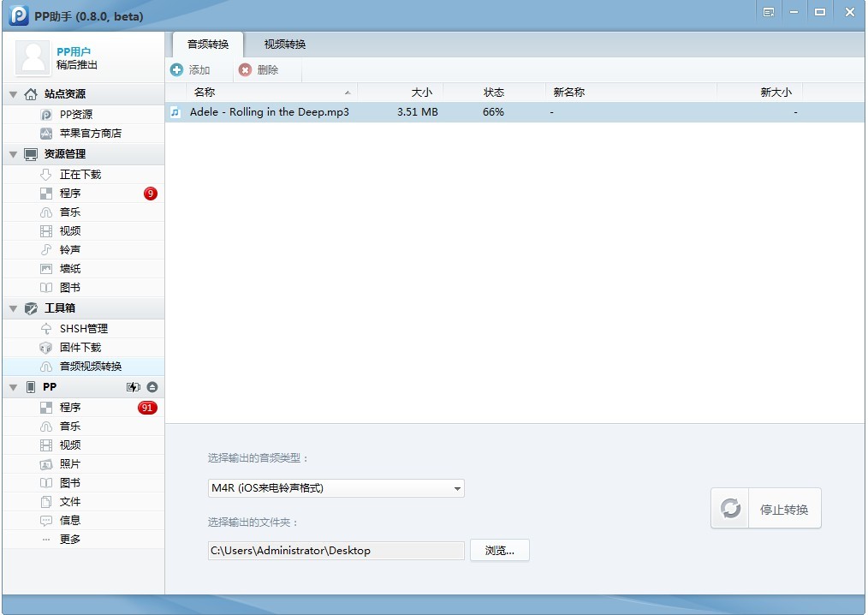The height and width of the screenshot is (615, 868).
Task: Open 更多 item under PP device
Action: 84,540
